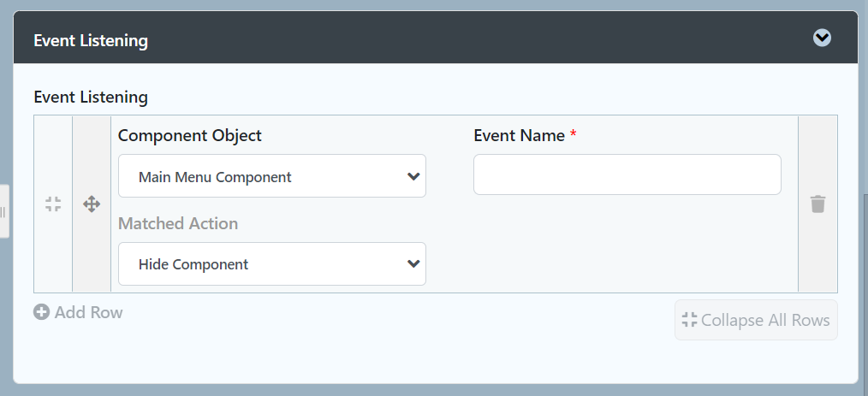
Task: Focus the Event Name text field
Action: [x=627, y=174]
